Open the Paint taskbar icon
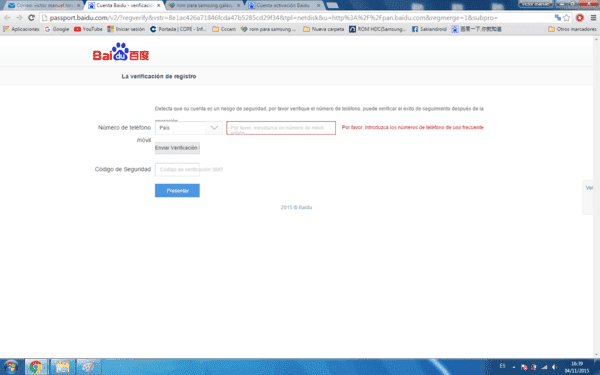This screenshot has height=375, width=600. coord(88,367)
